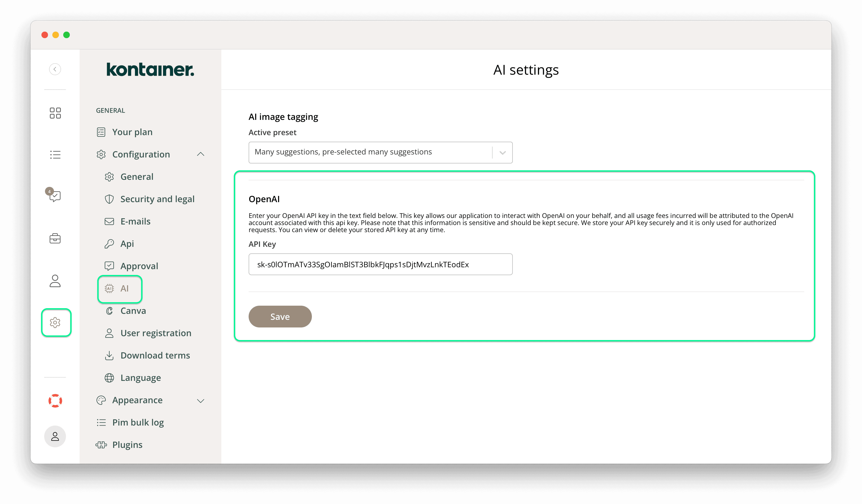Image resolution: width=862 pixels, height=504 pixels.
Task: Click the Security and legal shield icon
Action: pos(110,199)
